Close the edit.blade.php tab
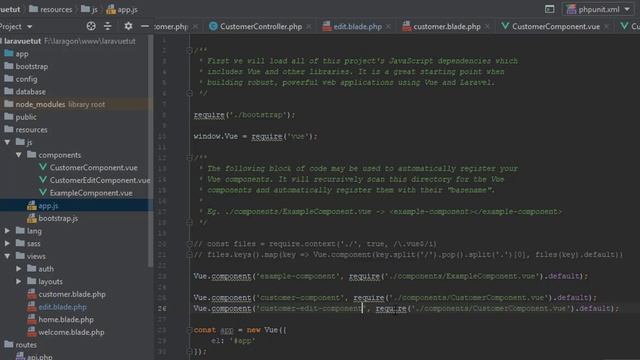The width and height of the screenshot is (640, 360). point(388,27)
